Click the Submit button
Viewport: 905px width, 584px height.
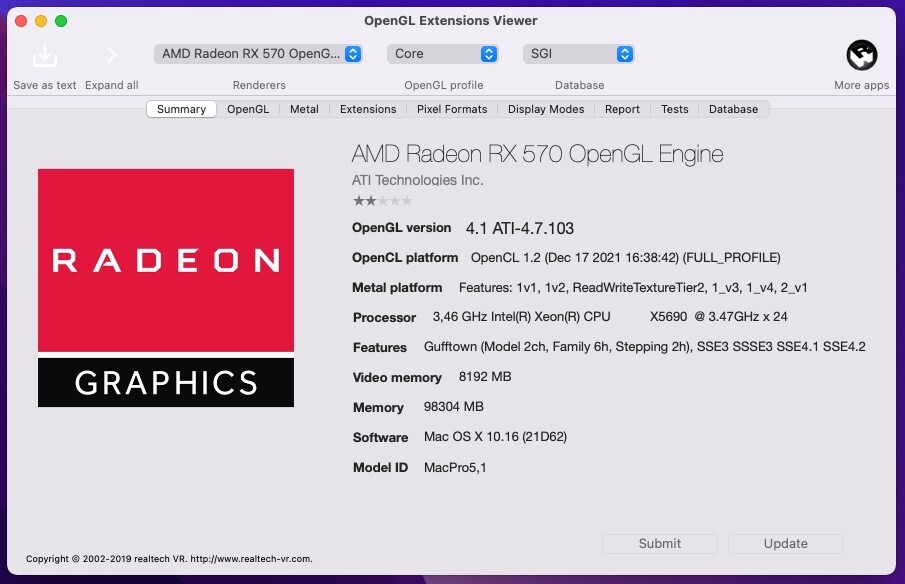pos(660,544)
